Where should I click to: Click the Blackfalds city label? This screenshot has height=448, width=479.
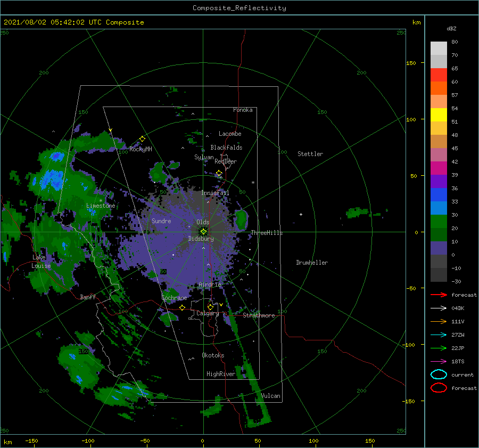pos(226,148)
